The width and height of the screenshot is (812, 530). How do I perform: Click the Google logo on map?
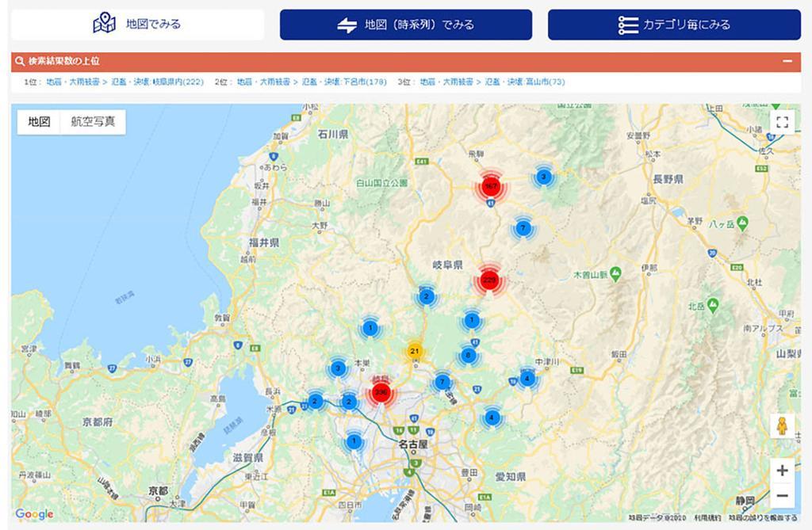pos(34,514)
